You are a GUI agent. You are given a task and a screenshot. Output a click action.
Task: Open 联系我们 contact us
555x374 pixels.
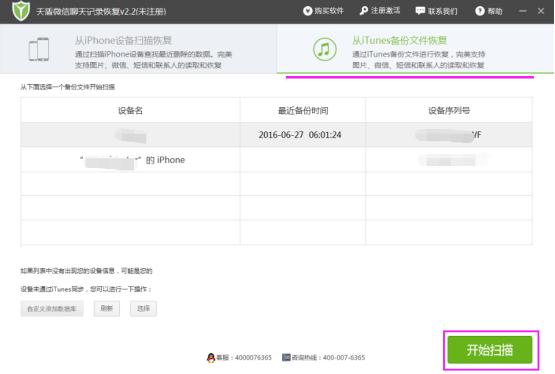pyautogui.click(x=436, y=11)
